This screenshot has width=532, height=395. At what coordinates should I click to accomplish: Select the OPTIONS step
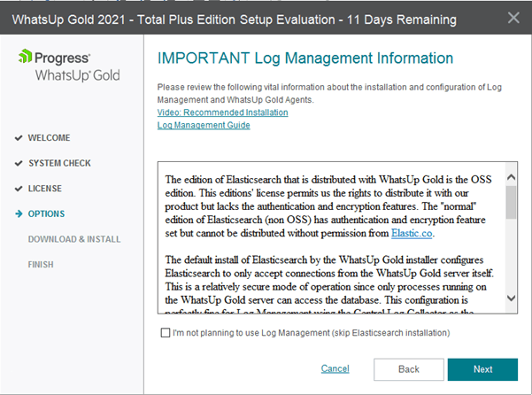[46, 213]
